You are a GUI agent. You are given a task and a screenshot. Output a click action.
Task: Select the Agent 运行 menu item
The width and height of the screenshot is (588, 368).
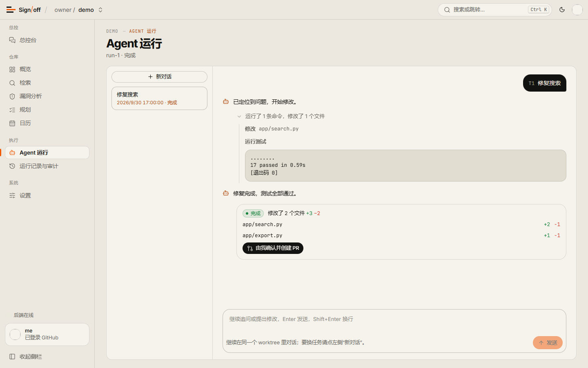pyautogui.click(x=47, y=153)
